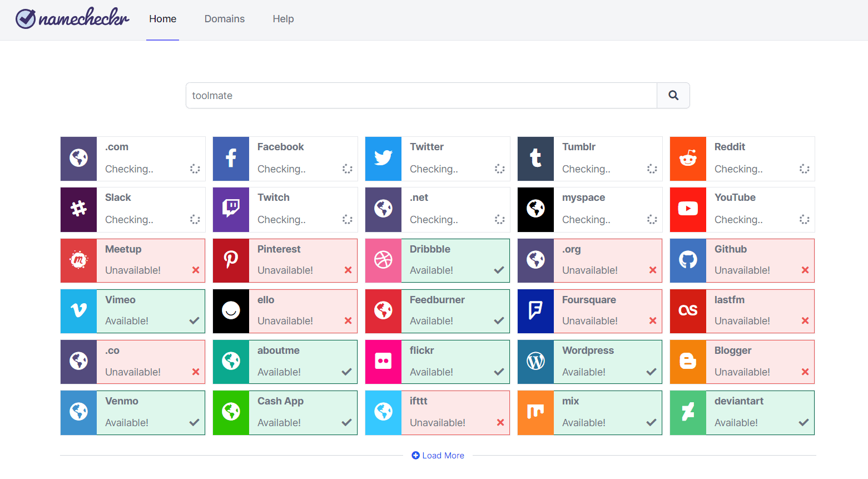868x479 pixels.
Task: Select the Home tab
Action: [162, 18]
